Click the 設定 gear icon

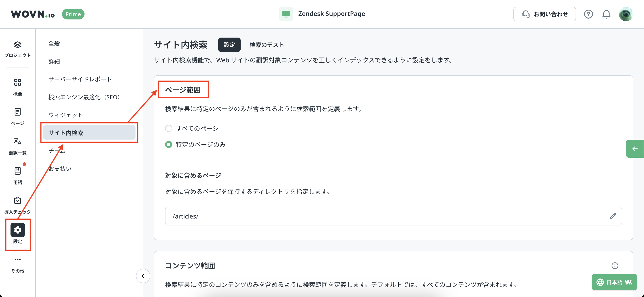17,230
